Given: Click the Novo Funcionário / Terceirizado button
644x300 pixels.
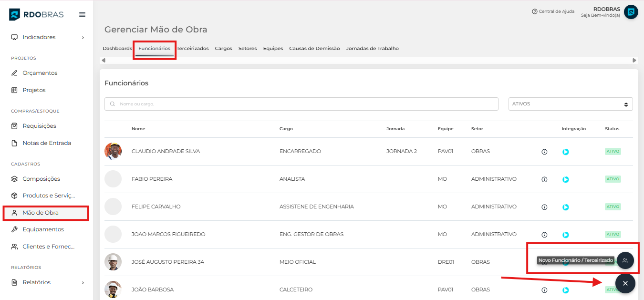Looking at the screenshot, I should (625, 260).
